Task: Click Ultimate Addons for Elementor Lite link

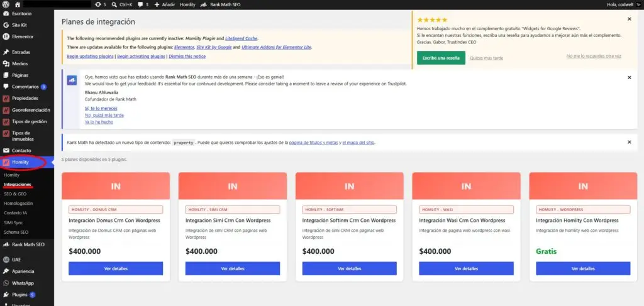Action: pyautogui.click(x=277, y=47)
